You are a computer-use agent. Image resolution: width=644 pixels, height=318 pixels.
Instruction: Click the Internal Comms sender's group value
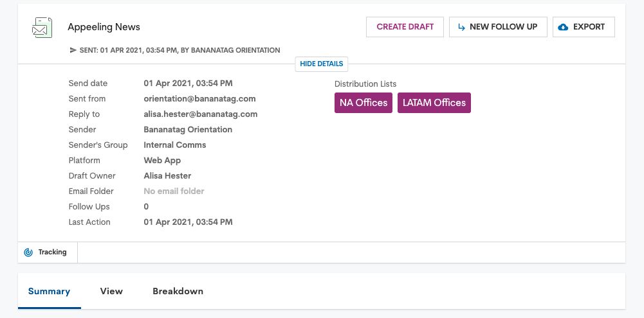pyautogui.click(x=175, y=145)
